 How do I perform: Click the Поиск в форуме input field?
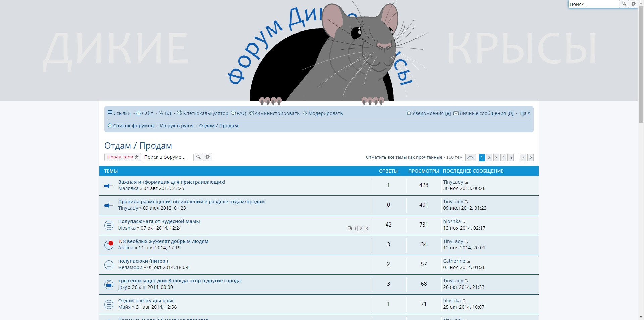[x=168, y=157]
